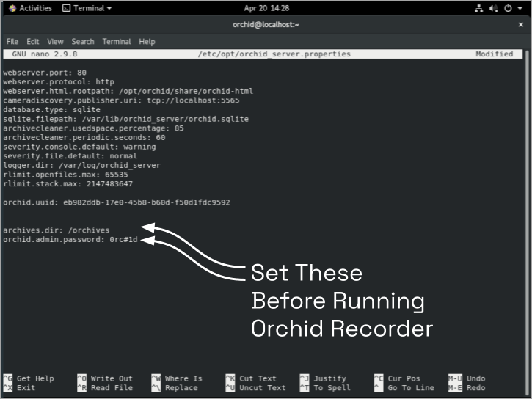Click the ^T To Spell shortcut
The height and width of the screenshot is (399, 532).
(325, 387)
